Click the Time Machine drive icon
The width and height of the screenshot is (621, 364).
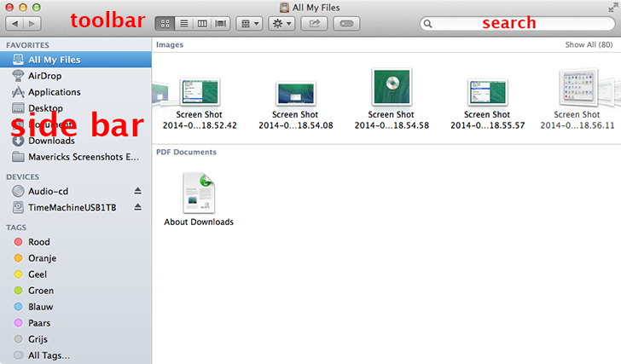18,207
